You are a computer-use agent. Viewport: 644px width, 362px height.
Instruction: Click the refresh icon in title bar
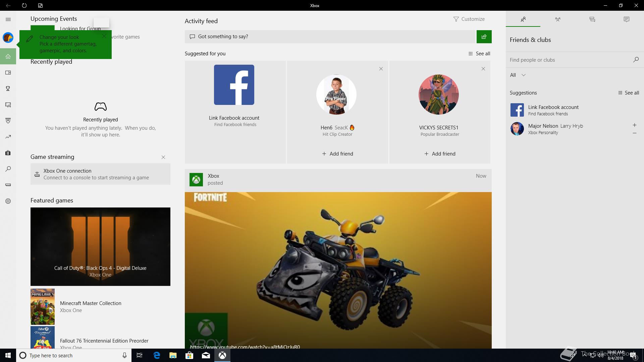point(24,5)
